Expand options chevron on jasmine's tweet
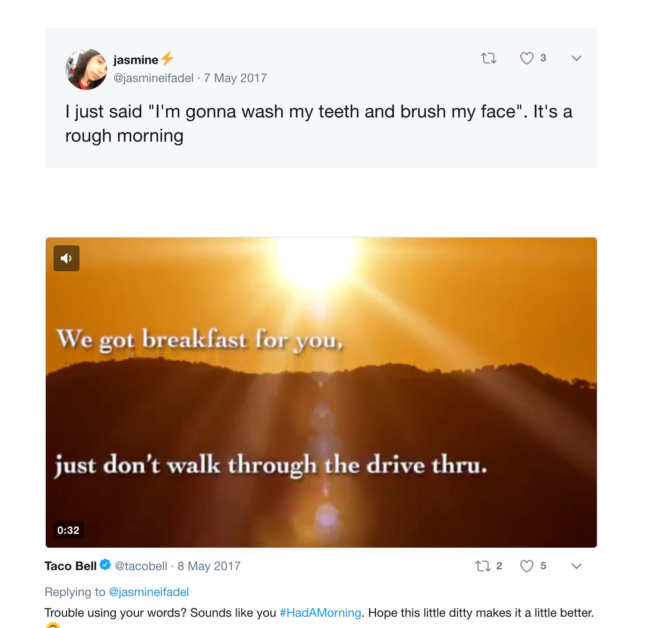The height and width of the screenshot is (628, 672). click(576, 58)
